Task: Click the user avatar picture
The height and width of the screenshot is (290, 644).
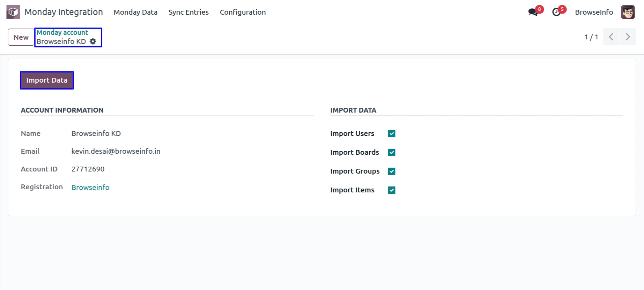Action: [x=628, y=12]
